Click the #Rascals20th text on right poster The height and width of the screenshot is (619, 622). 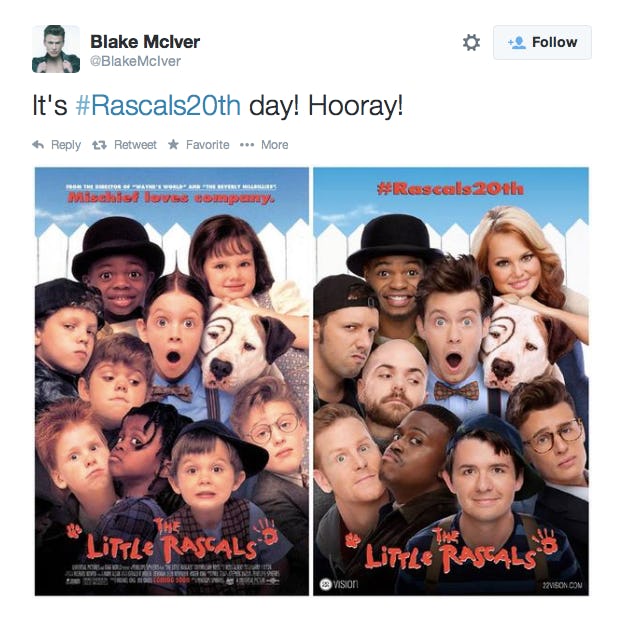[x=450, y=188]
